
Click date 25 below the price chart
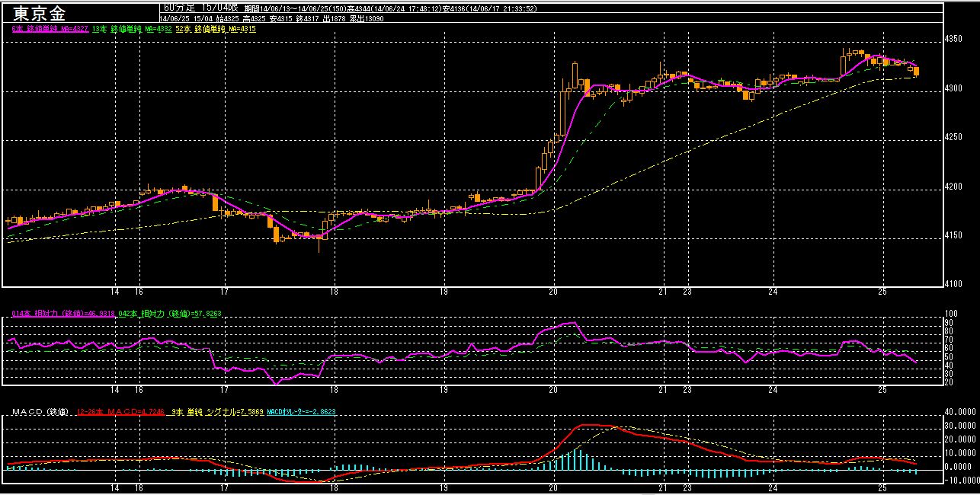(x=882, y=292)
